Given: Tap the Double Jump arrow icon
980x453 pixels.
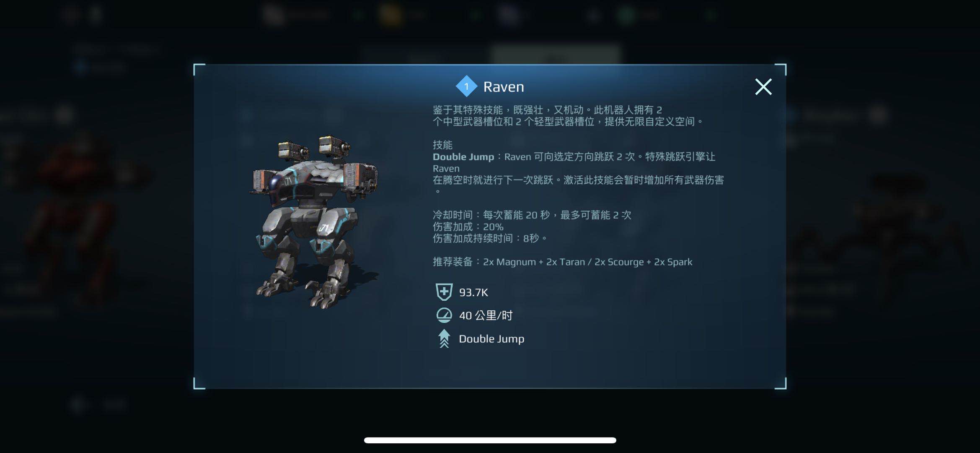Looking at the screenshot, I should (x=444, y=339).
